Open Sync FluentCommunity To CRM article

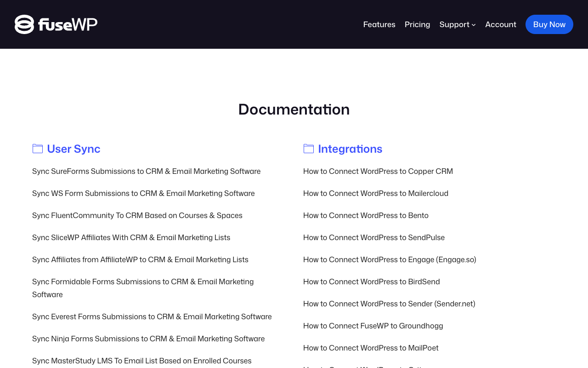137,216
